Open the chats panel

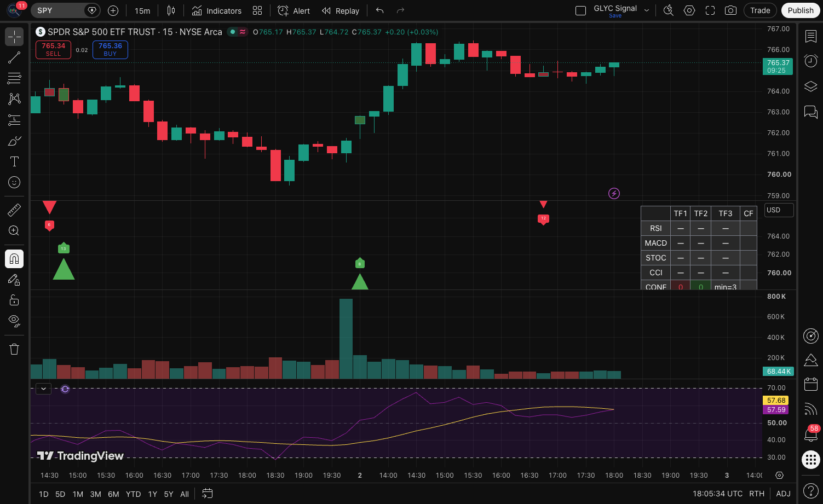pyautogui.click(x=810, y=112)
